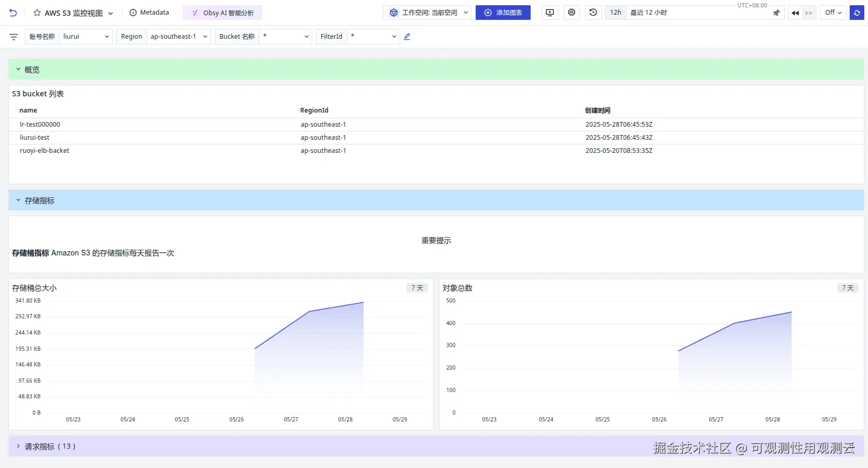Open the Region ap-southeast-1 dropdown

163,37
